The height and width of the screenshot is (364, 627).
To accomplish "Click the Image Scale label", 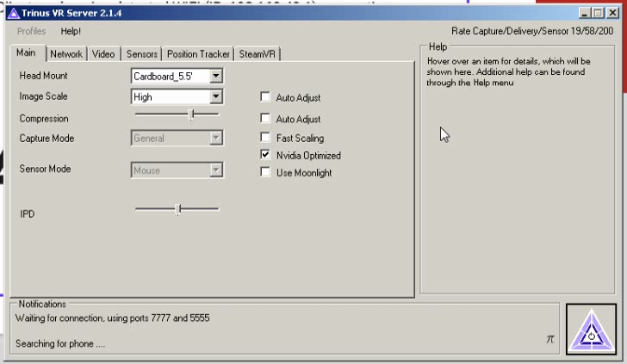I will 44,96.
